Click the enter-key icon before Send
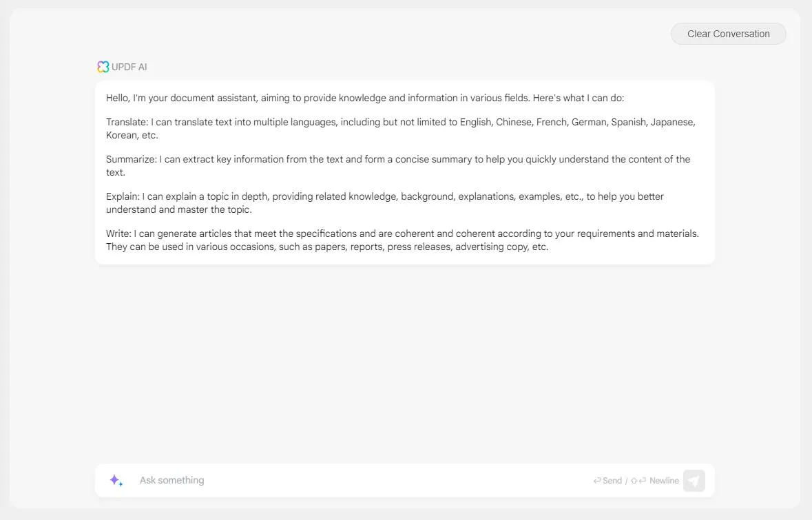Screen dimensions: 812x520 [597, 481]
